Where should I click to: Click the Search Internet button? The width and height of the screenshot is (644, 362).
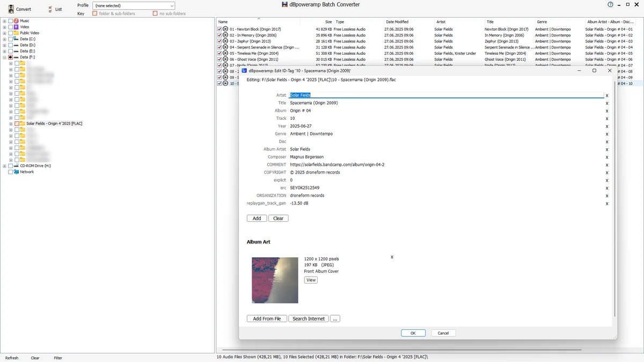pos(309,318)
